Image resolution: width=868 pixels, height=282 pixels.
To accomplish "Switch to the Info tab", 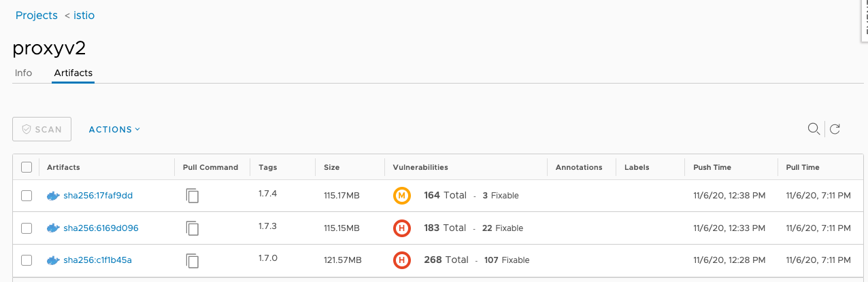I will click(24, 73).
